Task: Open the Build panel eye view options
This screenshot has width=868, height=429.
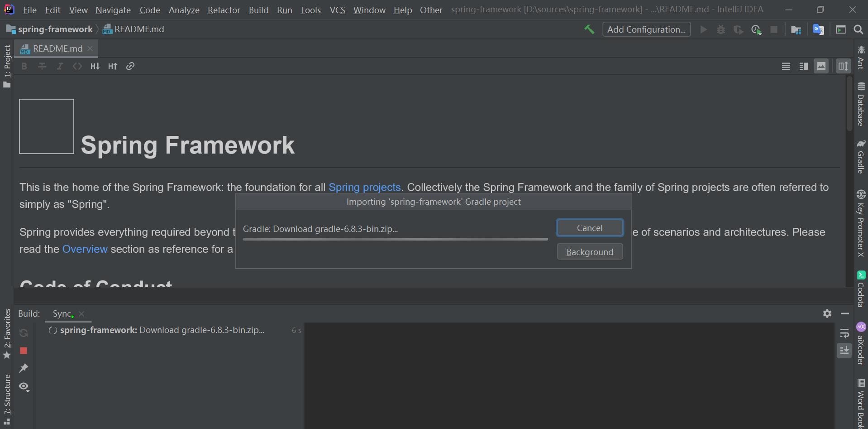Action: coord(24,386)
